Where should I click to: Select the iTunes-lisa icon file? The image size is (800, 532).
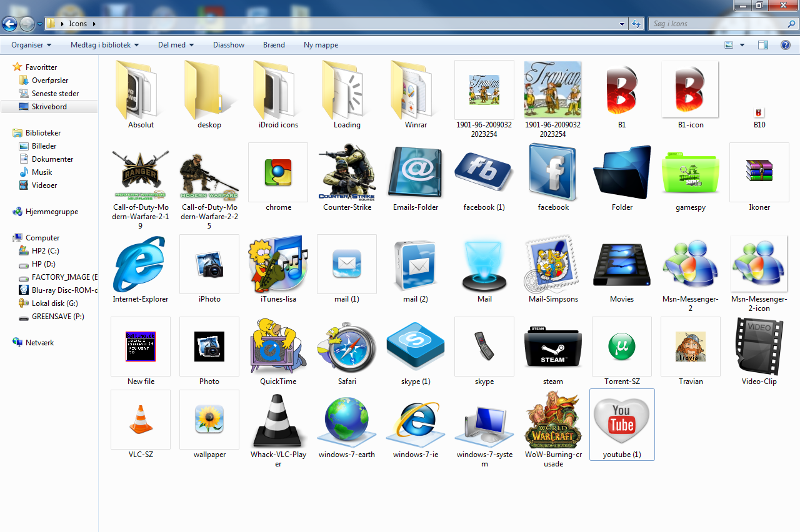pyautogui.click(x=278, y=264)
